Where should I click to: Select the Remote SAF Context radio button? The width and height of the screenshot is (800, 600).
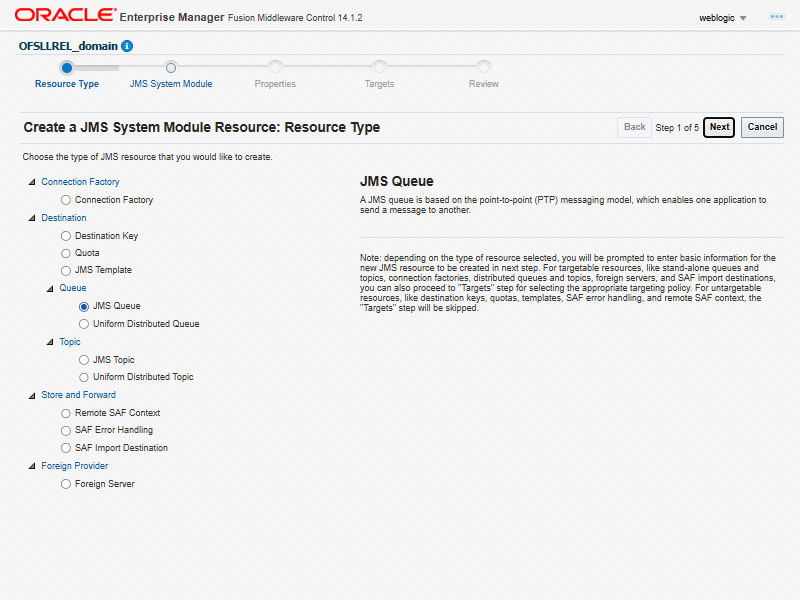66,413
